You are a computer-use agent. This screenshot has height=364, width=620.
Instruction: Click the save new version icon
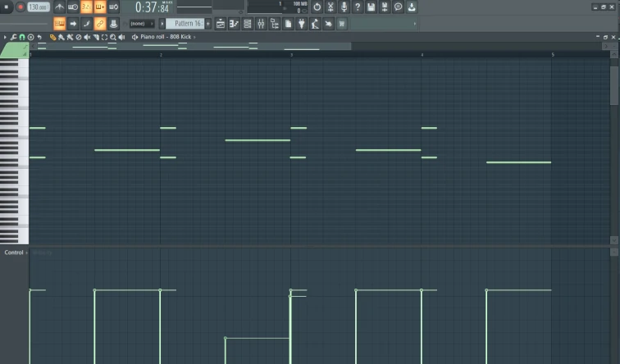(385, 7)
